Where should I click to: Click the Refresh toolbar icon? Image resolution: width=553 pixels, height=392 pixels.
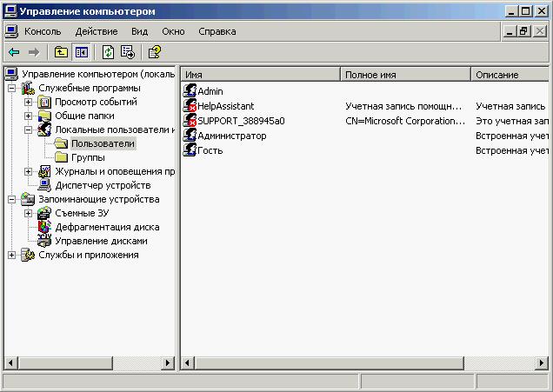pyautogui.click(x=109, y=52)
